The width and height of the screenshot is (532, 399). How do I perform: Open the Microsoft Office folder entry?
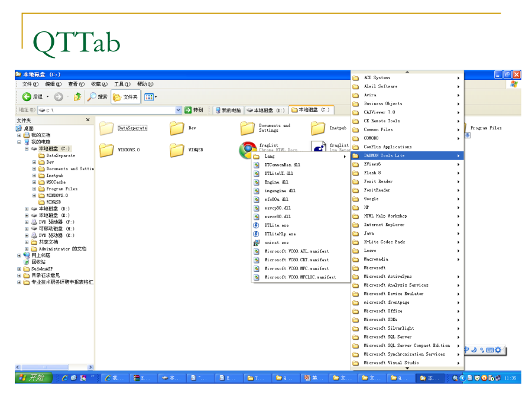407,311
